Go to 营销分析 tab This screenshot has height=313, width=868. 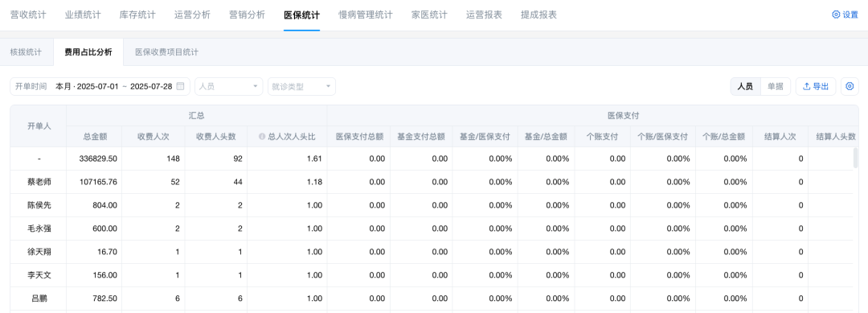point(247,15)
